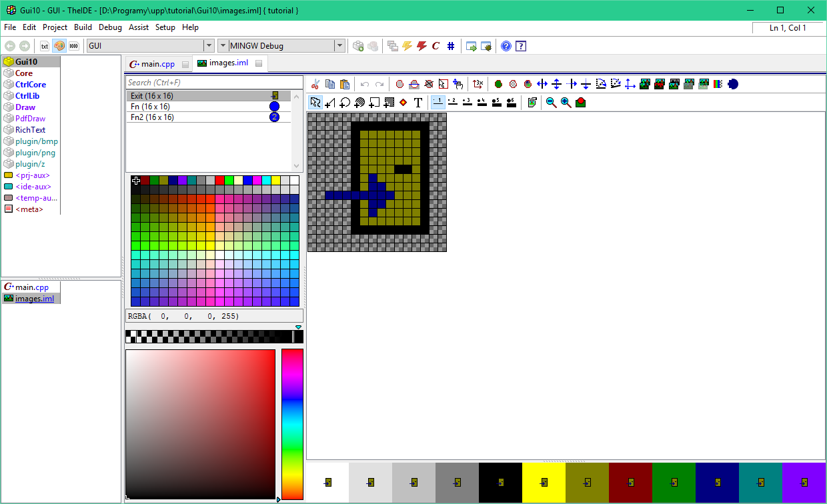827x504 pixels.
Task: Pick the red swatch in top palette row
Action: pyautogui.click(x=219, y=181)
